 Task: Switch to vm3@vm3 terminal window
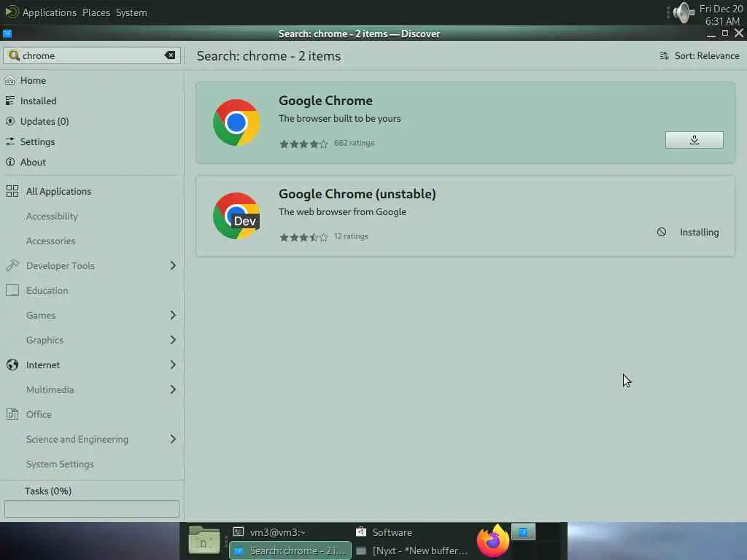click(x=290, y=532)
